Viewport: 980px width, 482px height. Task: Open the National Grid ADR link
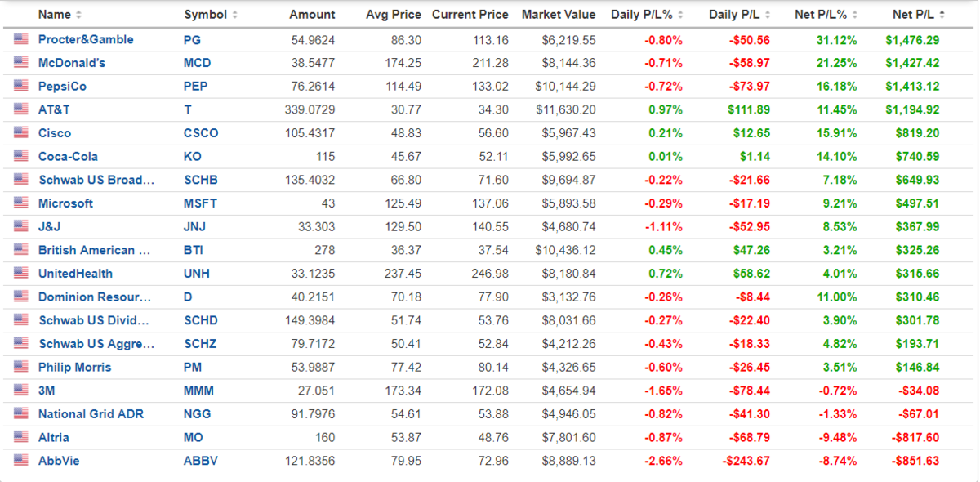[91, 414]
